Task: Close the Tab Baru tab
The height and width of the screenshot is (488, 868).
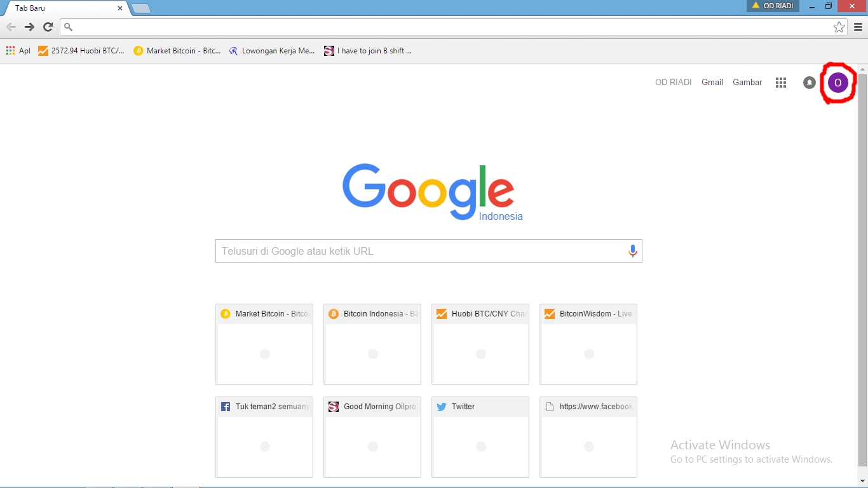Action: pos(120,8)
